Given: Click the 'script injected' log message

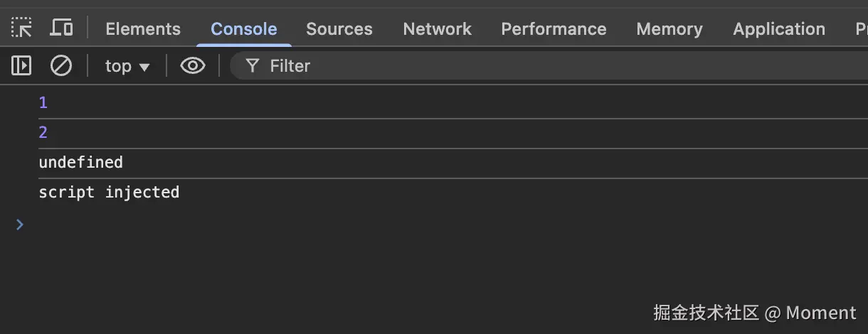Looking at the screenshot, I should pos(109,193).
